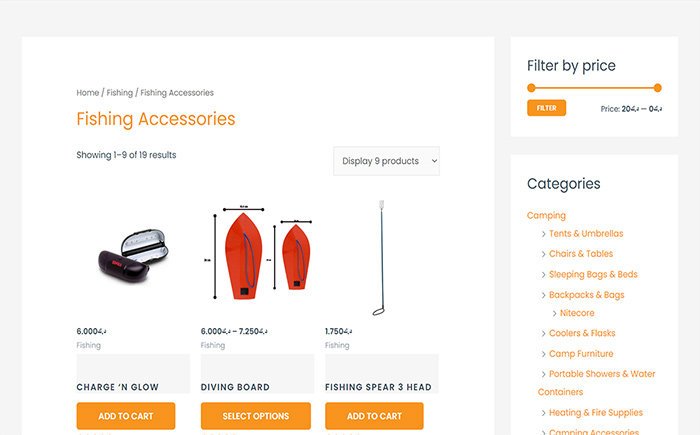
Task: Open the Diving Board product image
Action: pyautogui.click(x=257, y=258)
